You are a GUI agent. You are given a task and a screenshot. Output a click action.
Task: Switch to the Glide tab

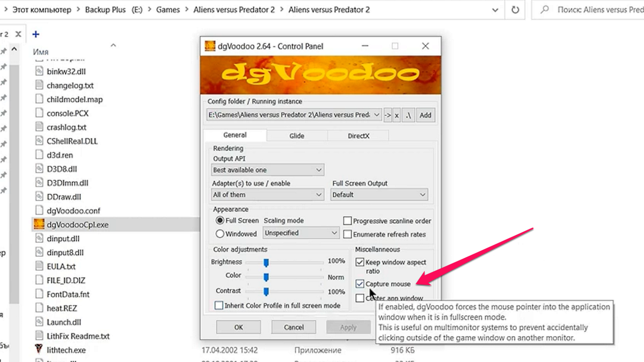tap(296, 135)
